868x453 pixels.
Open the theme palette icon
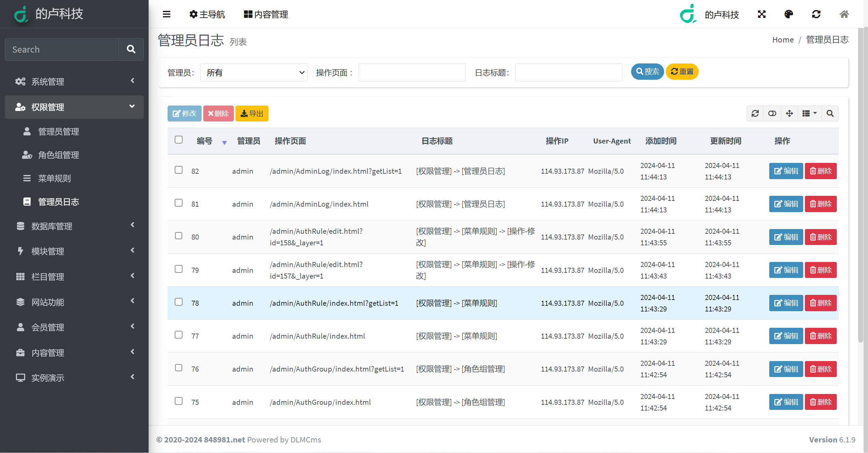tap(789, 14)
